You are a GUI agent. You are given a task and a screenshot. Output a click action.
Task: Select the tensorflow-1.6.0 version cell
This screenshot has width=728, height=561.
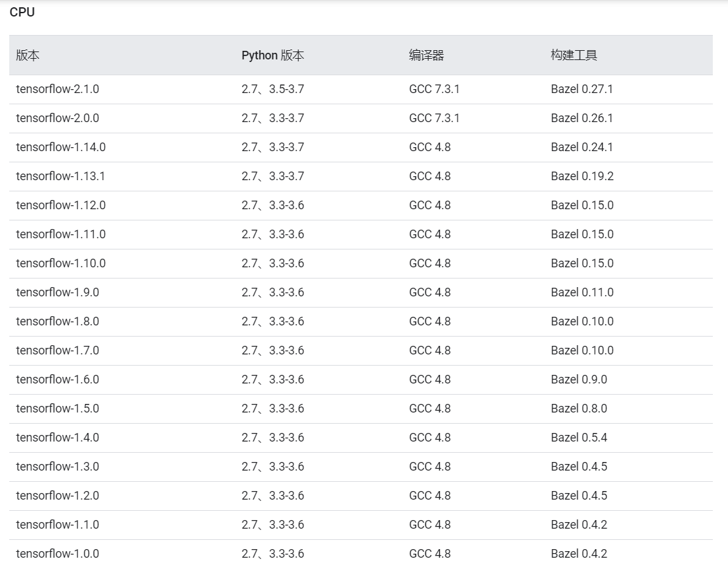coord(57,379)
